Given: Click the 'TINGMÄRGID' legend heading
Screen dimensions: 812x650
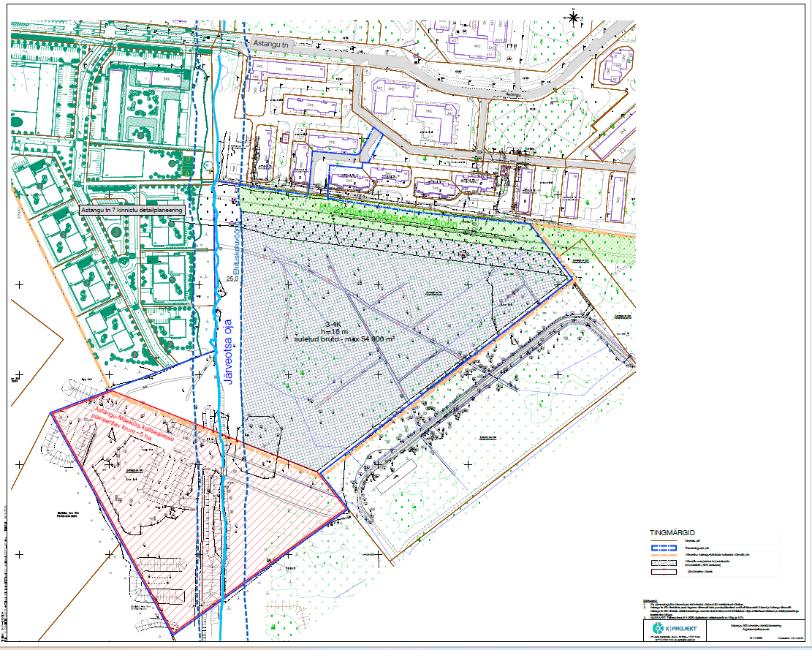Looking at the screenshot, I should [673, 533].
